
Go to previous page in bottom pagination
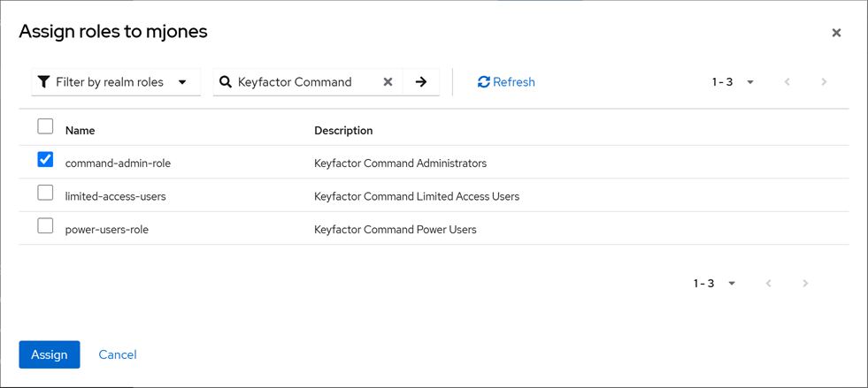point(768,284)
